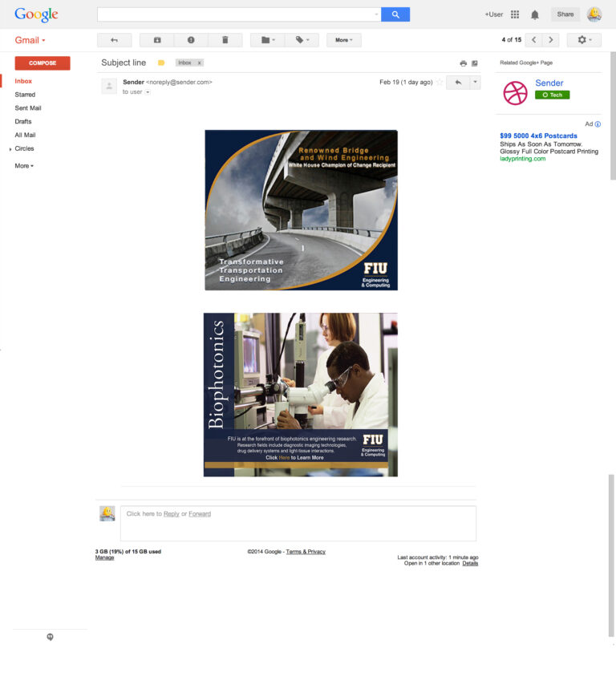616x693 pixels.
Task: Open the Google apps grid
Action: click(x=515, y=14)
